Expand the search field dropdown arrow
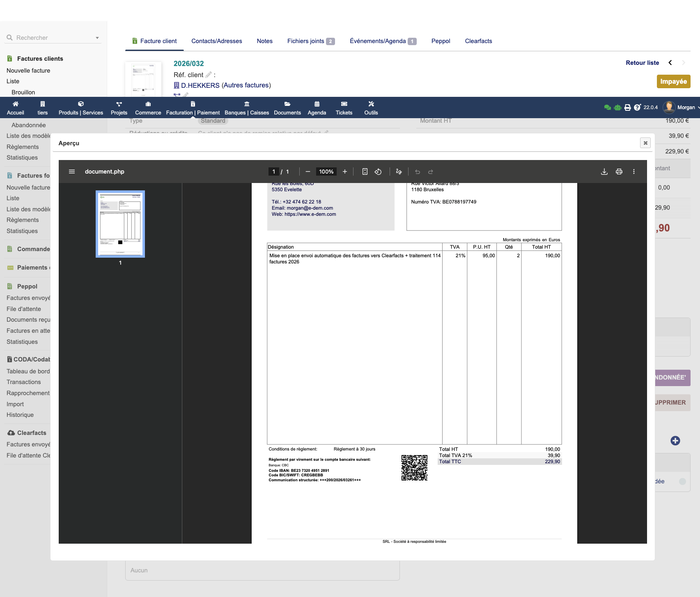The height and width of the screenshot is (597, 700). [x=97, y=38]
